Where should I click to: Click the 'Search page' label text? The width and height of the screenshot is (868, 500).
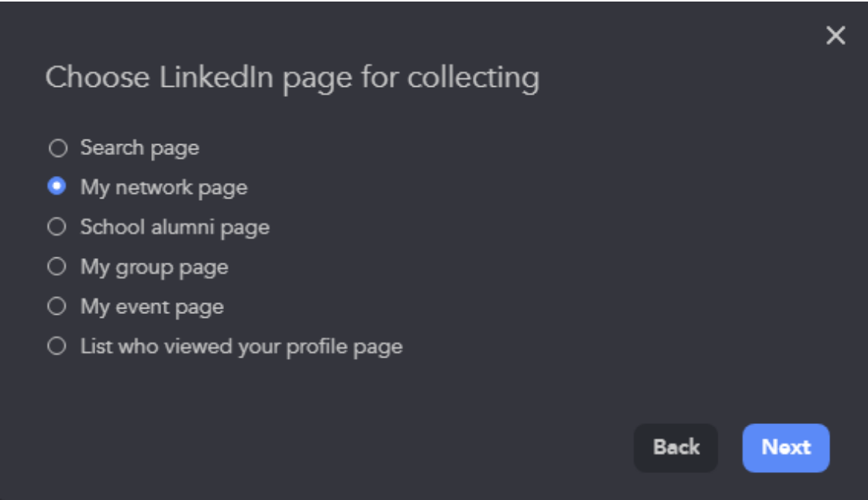click(x=139, y=148)
